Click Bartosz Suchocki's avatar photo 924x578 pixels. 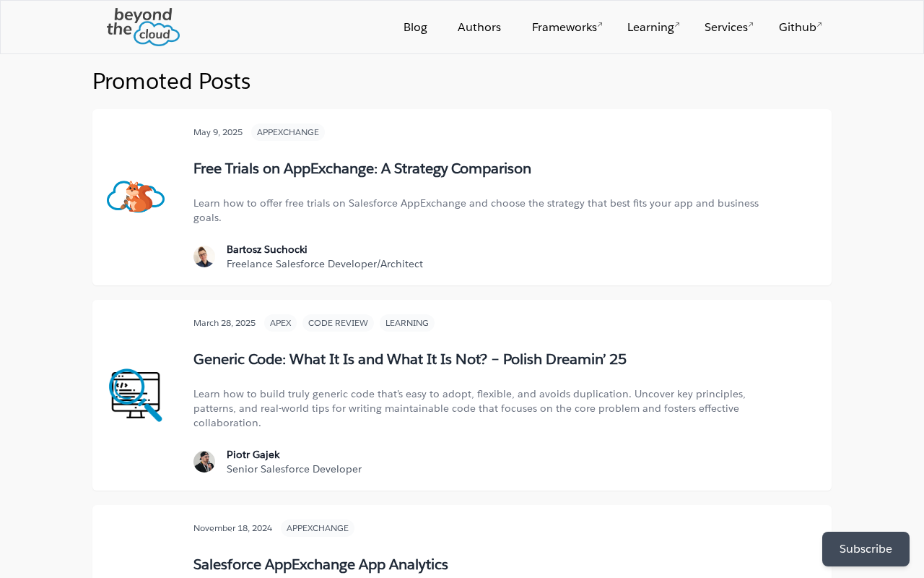click(x=204, y=256)
